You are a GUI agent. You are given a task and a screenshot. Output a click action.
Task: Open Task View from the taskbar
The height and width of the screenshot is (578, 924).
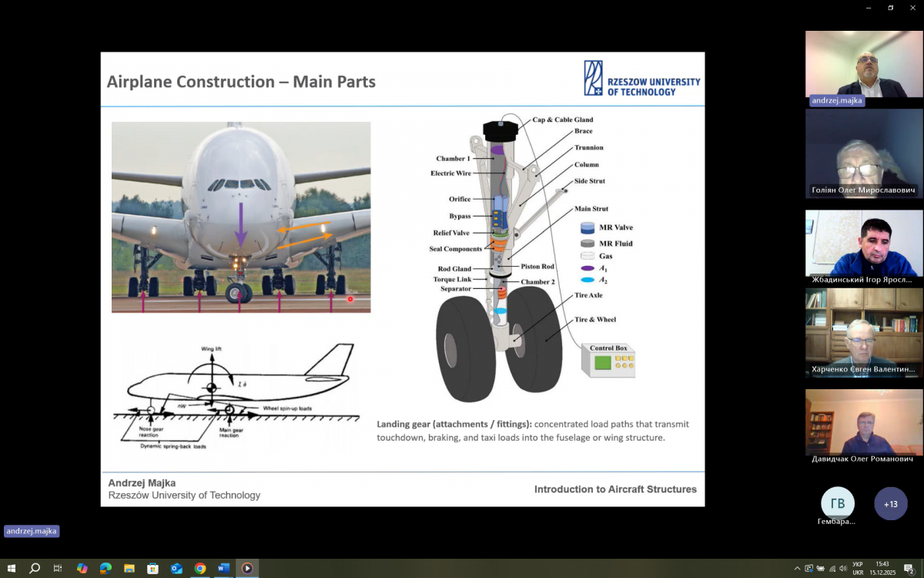click(x=58, y=569)
